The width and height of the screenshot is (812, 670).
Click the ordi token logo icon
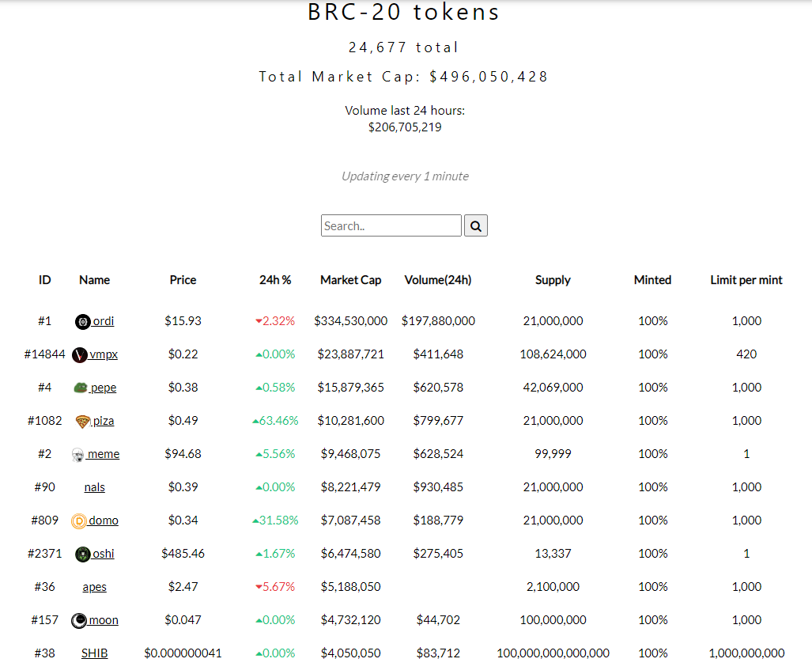(x=83, y=322)
